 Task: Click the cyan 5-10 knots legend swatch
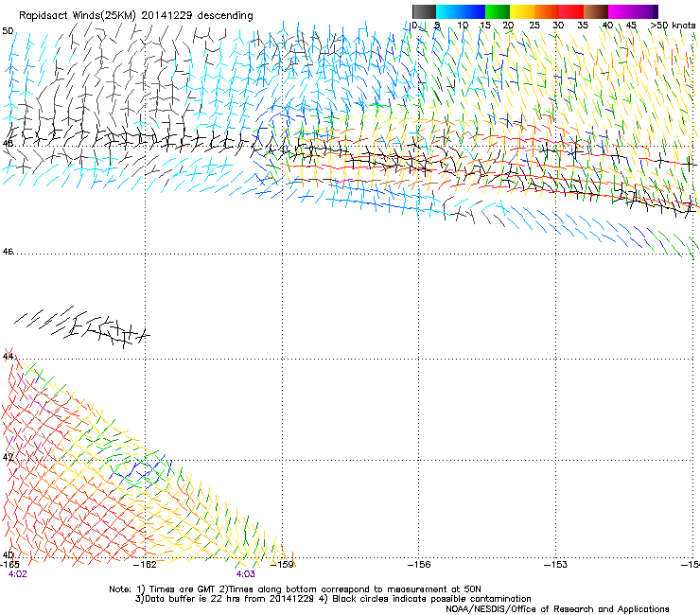(x=448, y=11)
